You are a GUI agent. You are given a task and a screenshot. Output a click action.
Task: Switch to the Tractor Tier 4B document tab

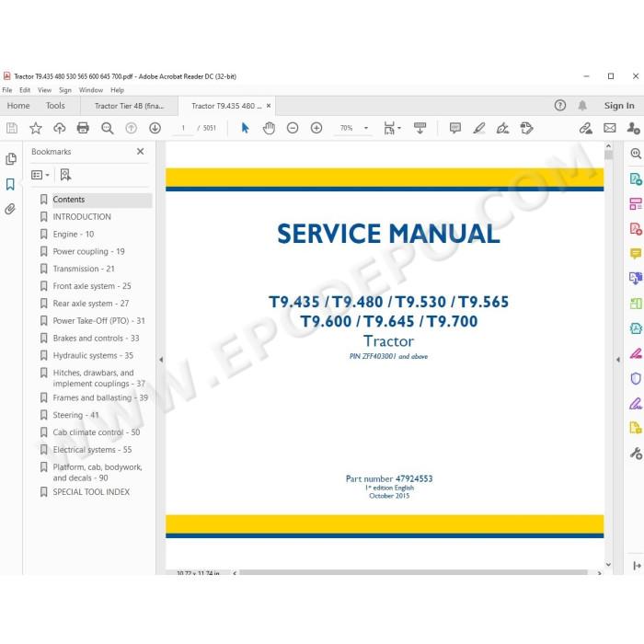[x=130, y=106]
